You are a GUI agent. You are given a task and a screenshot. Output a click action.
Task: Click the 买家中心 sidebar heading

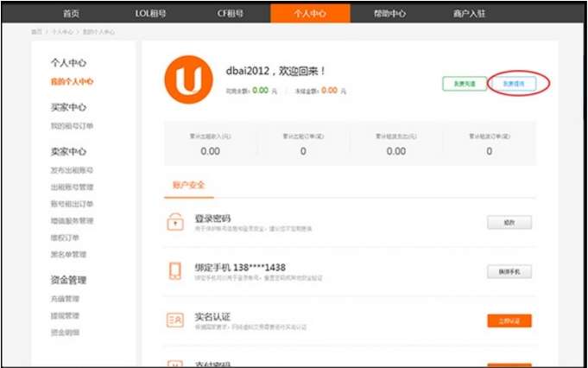pyautogui.click(x=68, y=107)
